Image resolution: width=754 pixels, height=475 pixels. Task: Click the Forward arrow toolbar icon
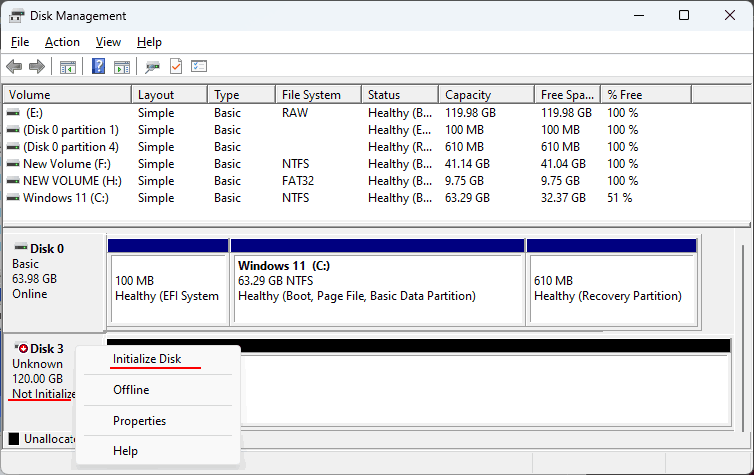(x=37, y=66)
